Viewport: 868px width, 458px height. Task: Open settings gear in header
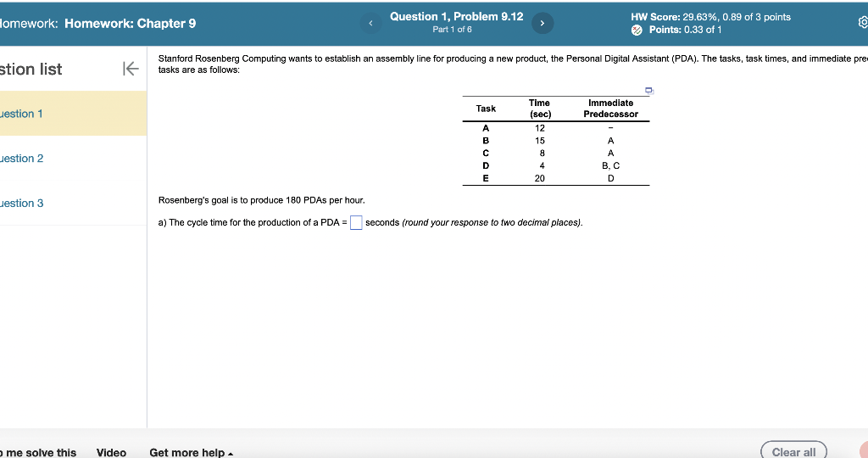coord(863,23)
